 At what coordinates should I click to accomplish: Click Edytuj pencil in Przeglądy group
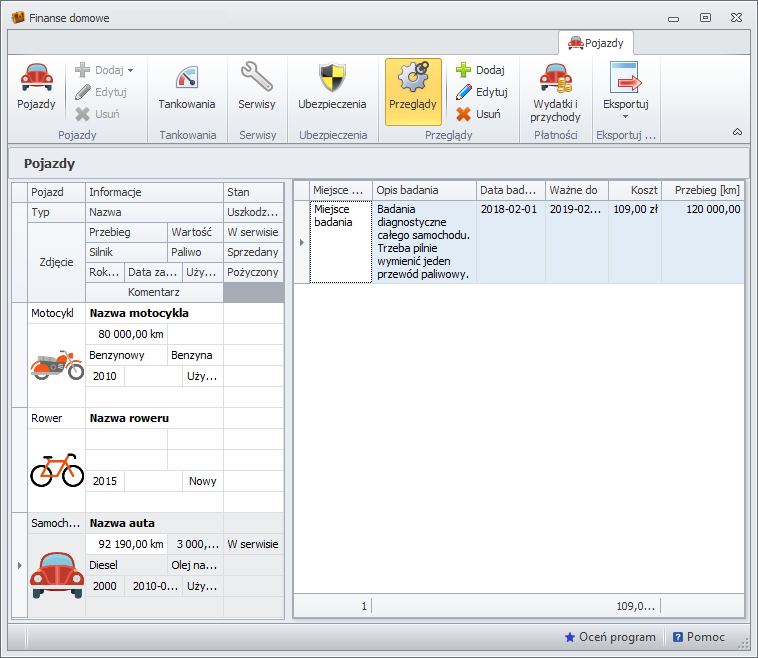click(481, 92)
